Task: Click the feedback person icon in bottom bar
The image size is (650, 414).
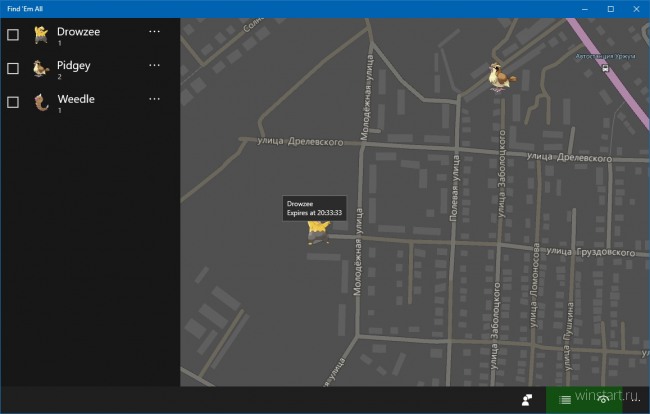Action: (x=527, y=399)
